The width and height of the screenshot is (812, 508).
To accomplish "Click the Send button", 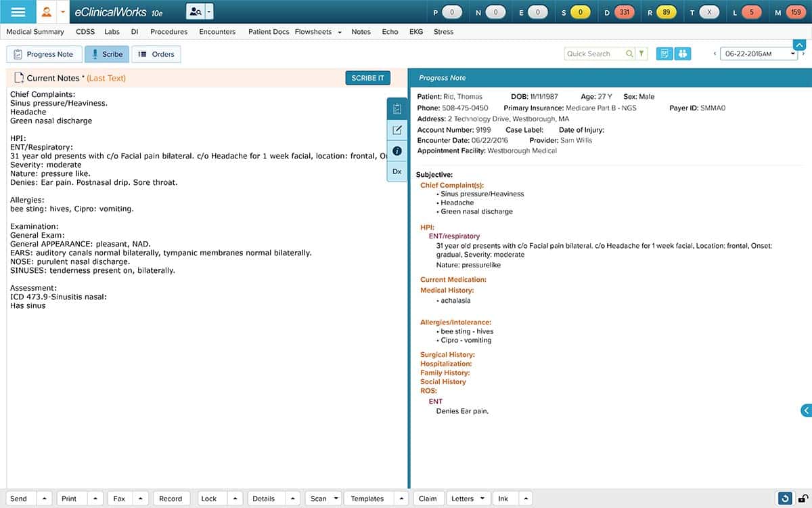I will (19, 499).
